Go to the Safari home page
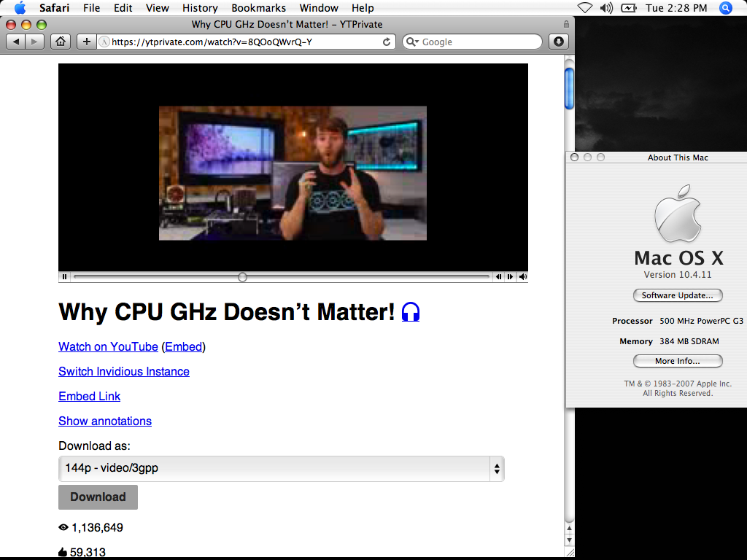Image resolution: width=747 pixels, height=560 pixels. click(x=61, y=42)
